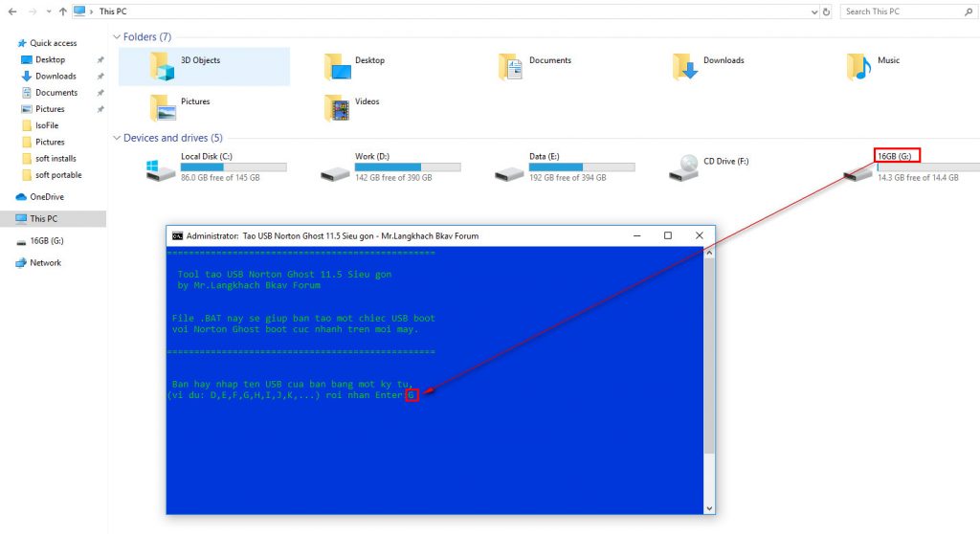
Task: Click the command prompt window icon
Action: [x=177, y=235]
